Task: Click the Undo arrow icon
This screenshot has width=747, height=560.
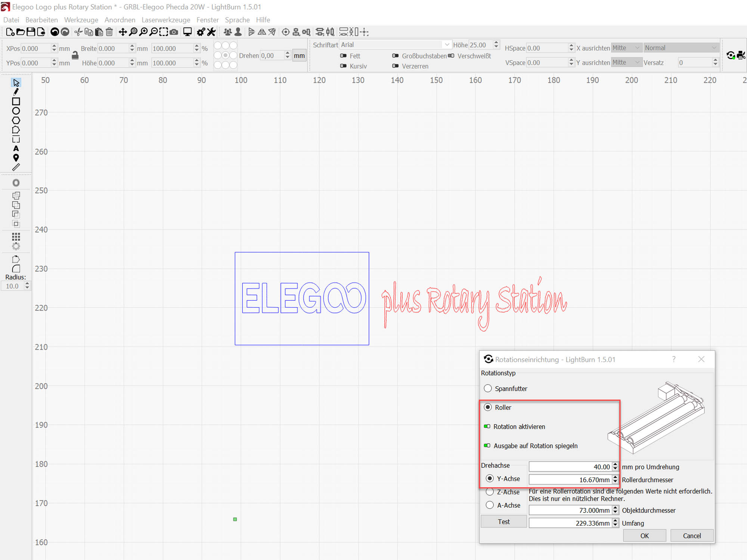Action: coord(55,32)
